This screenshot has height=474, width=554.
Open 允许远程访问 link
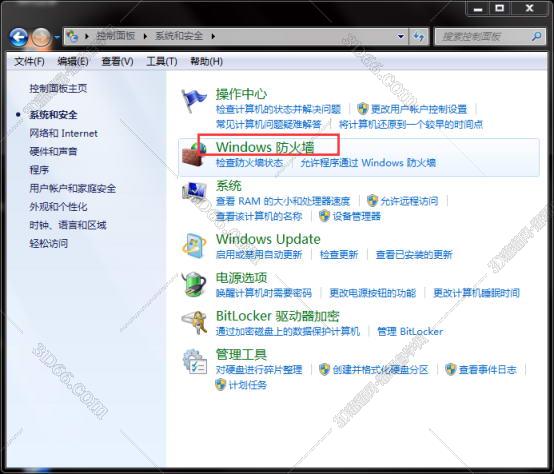[x=409, y=201]
